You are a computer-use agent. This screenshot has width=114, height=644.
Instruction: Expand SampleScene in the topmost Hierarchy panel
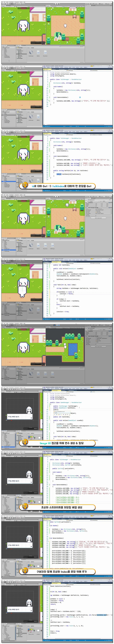click(x=3, y=47)
